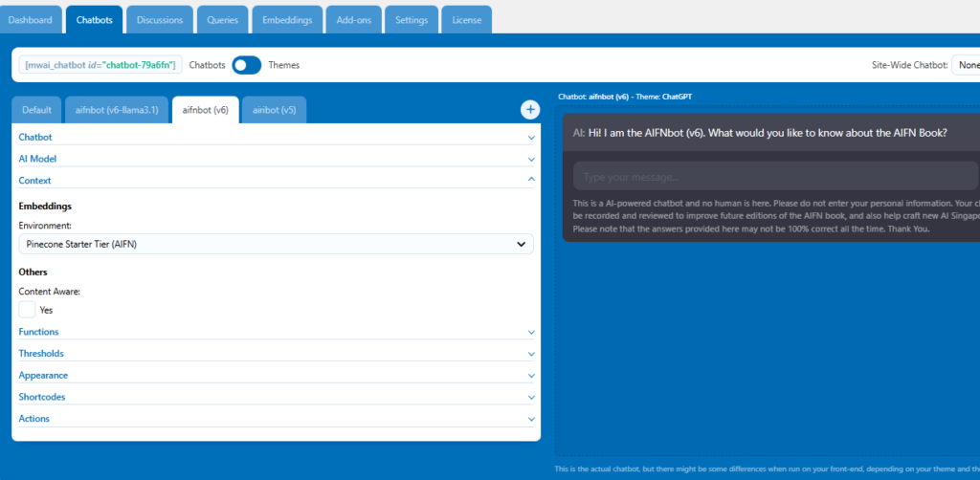Screen dimensions: 980x480
Task: Click the mwai_chatbot shortcode box
Action: pos(100,65)
